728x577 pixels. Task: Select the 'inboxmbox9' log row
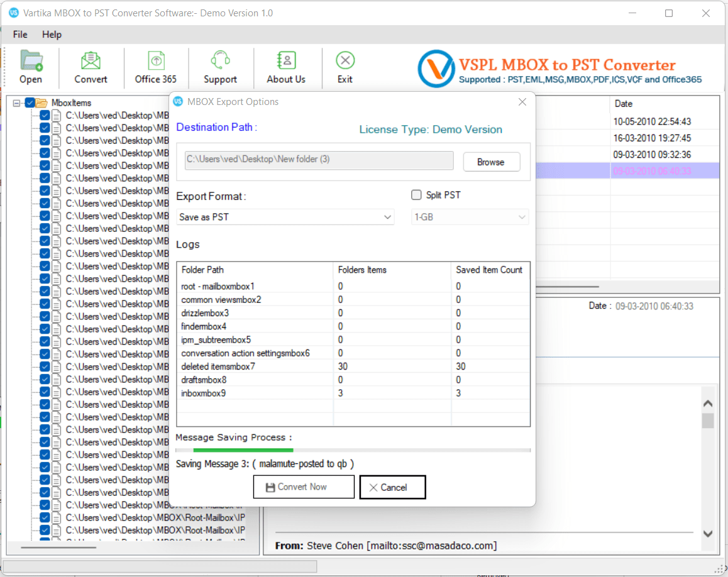(x=353, y=393)
